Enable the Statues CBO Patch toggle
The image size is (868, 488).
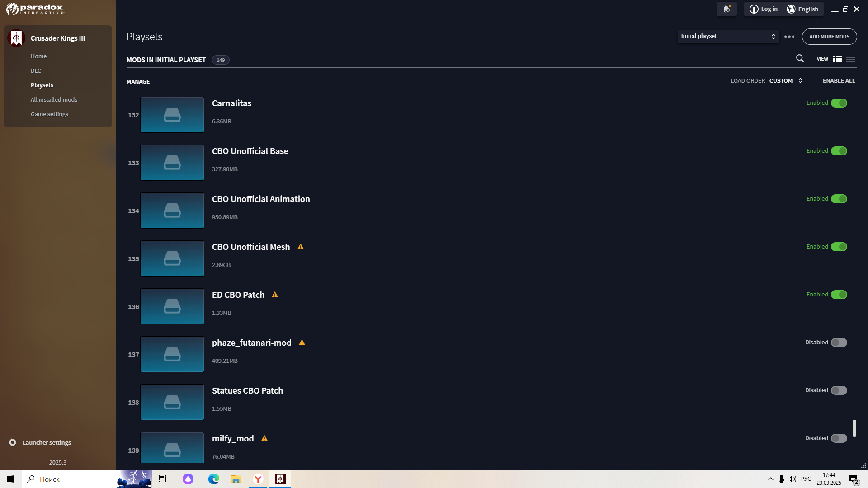tap(839, 390)
